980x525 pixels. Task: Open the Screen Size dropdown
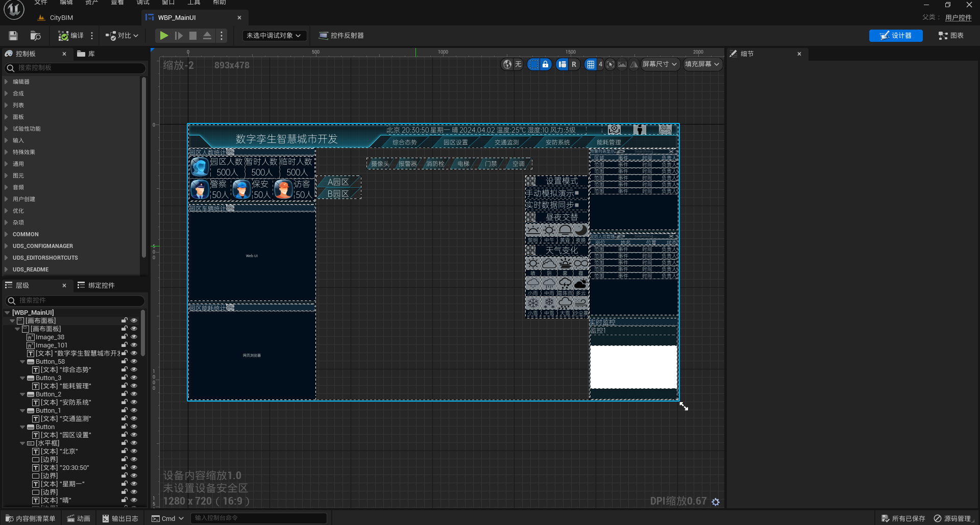(659, 64)
